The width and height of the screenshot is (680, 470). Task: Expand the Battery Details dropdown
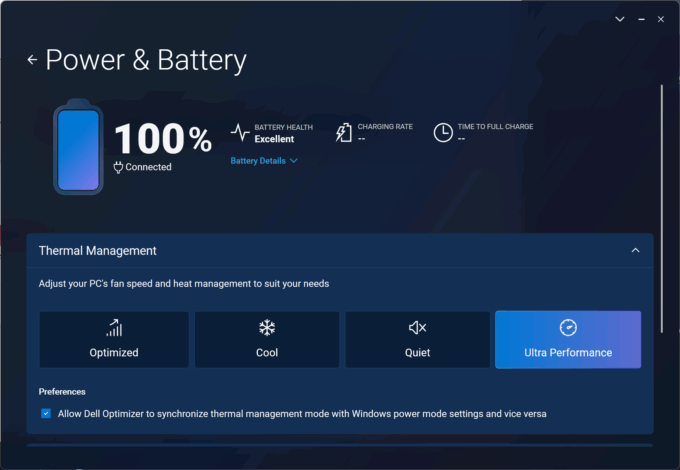[264, 160]
